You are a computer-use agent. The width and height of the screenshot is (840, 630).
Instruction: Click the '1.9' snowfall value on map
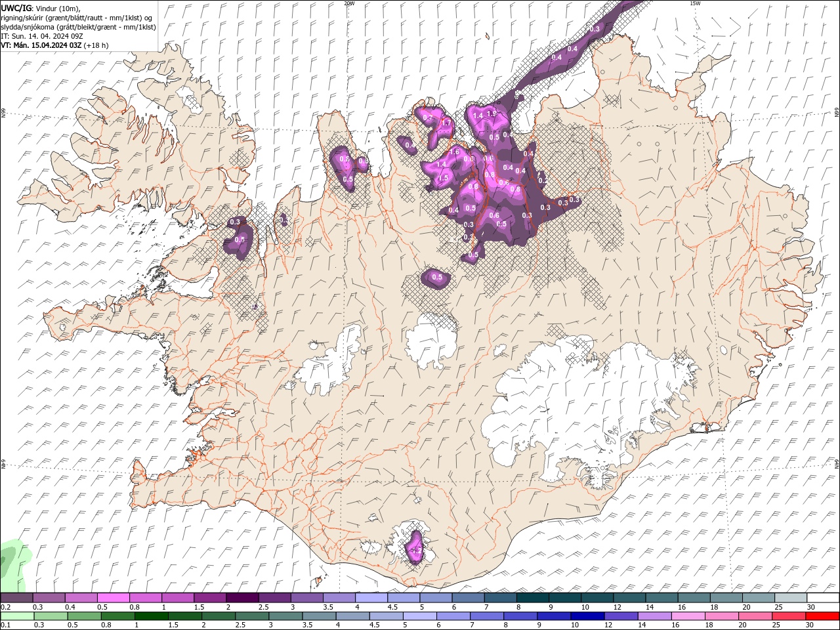(492, 114)
